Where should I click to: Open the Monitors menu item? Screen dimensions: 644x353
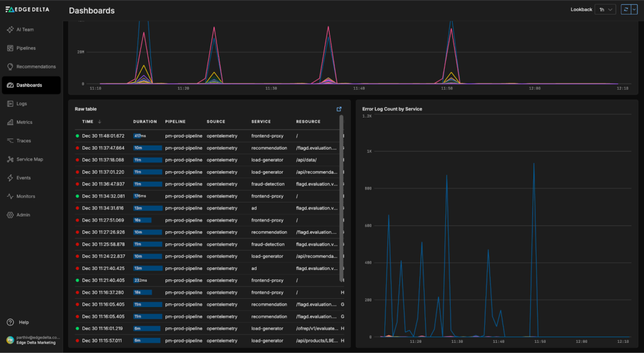pos(25,196)
